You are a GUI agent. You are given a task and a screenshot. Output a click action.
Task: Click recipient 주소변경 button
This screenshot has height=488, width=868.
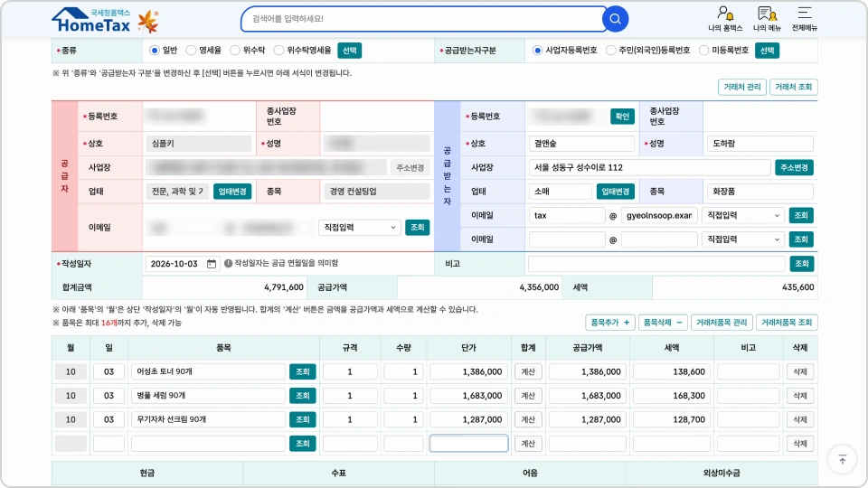click(794, 168)
